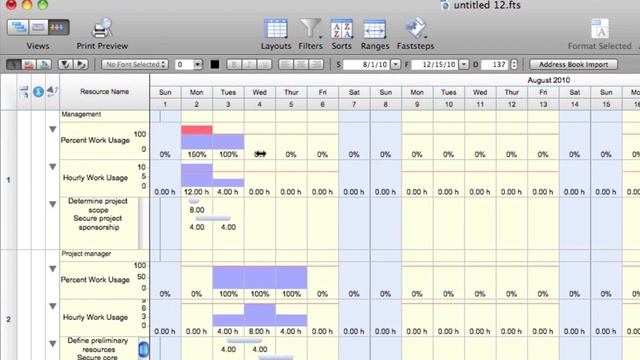Viewport: 640px width, 360px height.
Task: Select the resource usage Views segment
Action: [58, 27]
